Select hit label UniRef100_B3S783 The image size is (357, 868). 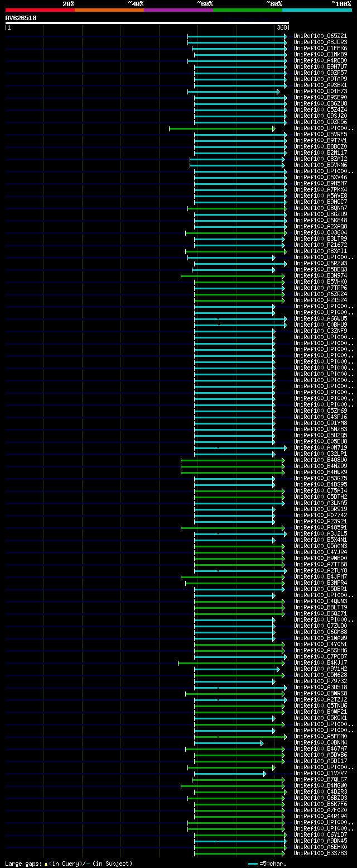320,853
